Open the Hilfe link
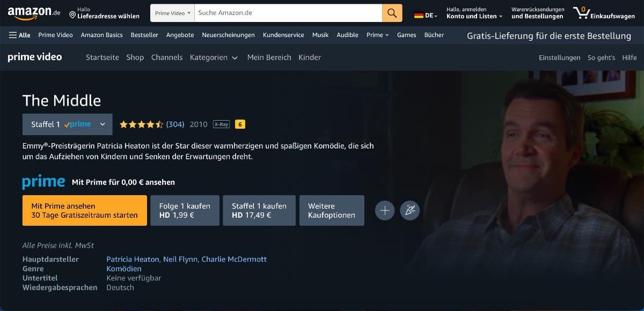Screen dimensions: 644x311 (x=630, y=57)
